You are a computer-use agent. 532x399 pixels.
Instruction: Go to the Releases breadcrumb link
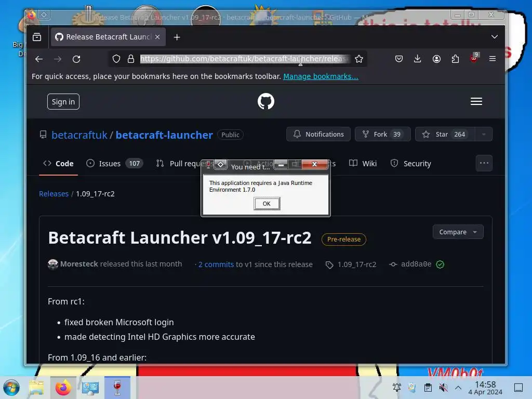pos(54,194)
